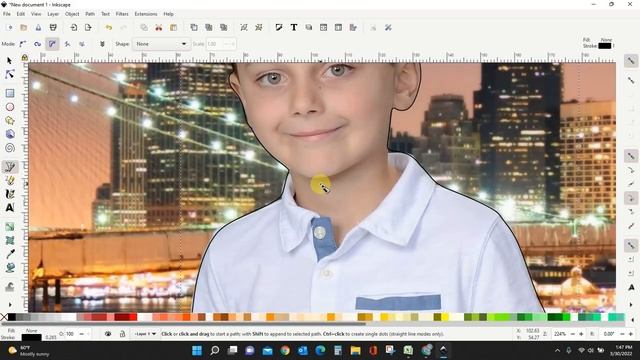
Task: Click the Print document icon
Action: pyautogui.click(x=53, y=27)
